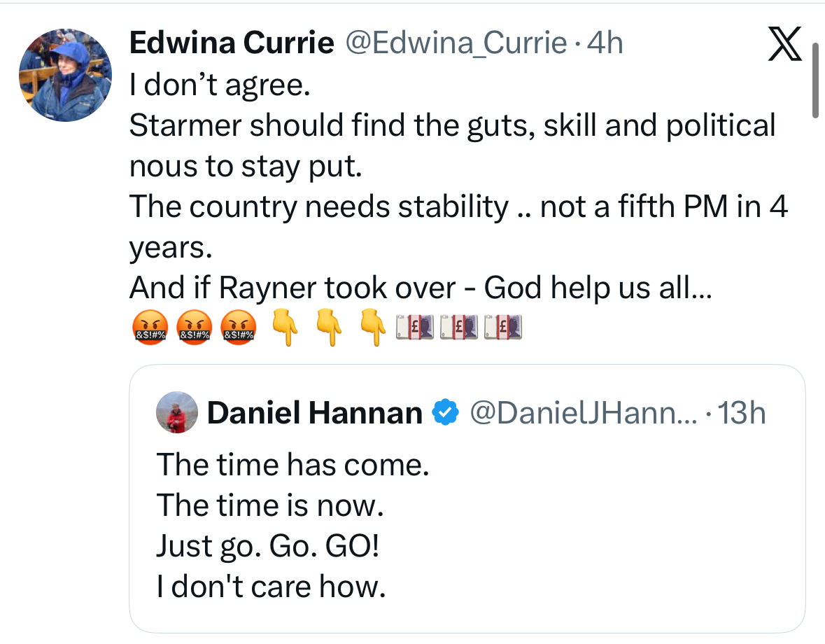Click the 13h timestamp of the quoted tweet

click(x=742, y=414)
